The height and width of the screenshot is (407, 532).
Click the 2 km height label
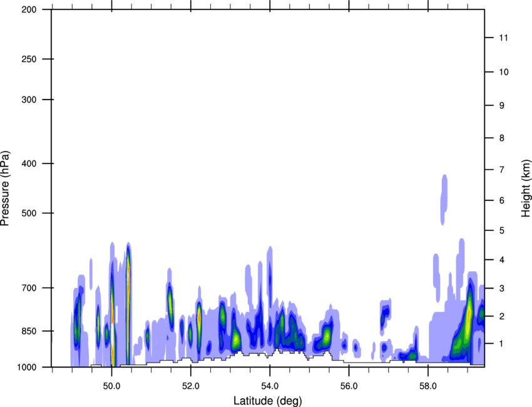tap(502, 316)
